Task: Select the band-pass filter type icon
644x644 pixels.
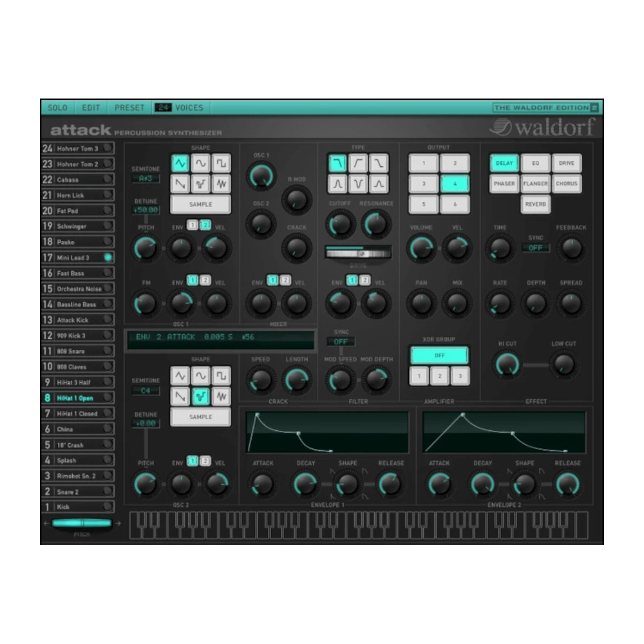Action: (337, 184)
